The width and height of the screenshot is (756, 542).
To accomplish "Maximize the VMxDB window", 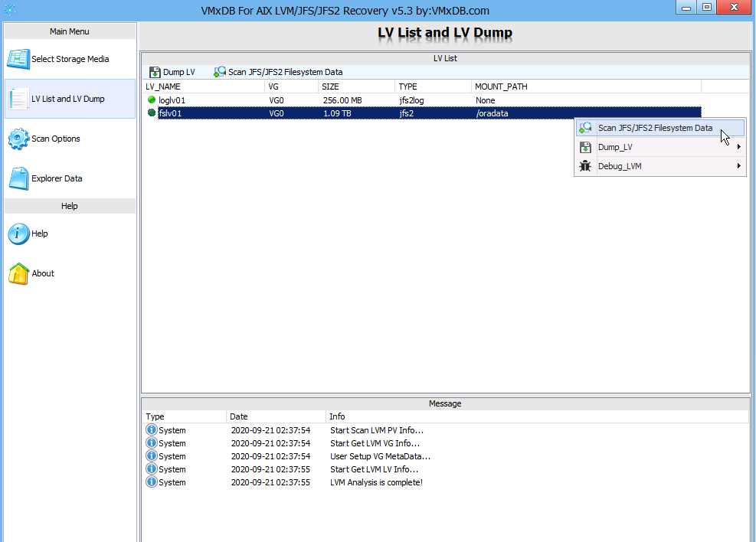I will pos(707,7).
